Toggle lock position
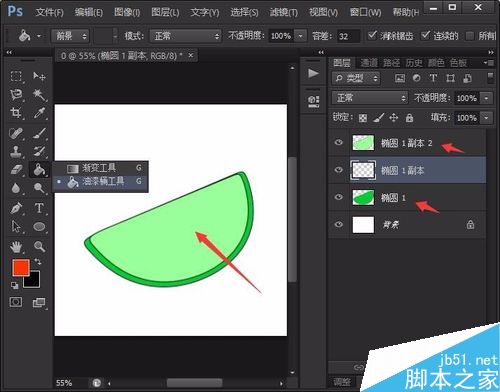The height and width of the screenshot is (392, 500). 394,118
